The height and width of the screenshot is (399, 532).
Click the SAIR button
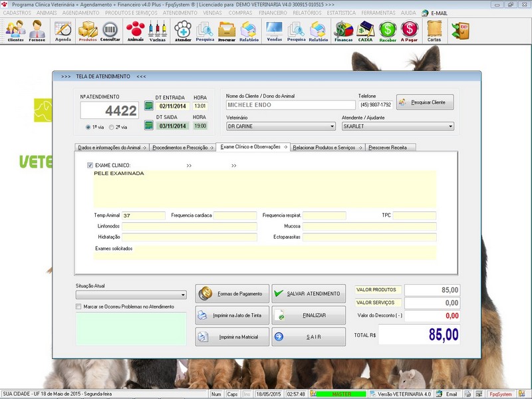click(309, 337)
